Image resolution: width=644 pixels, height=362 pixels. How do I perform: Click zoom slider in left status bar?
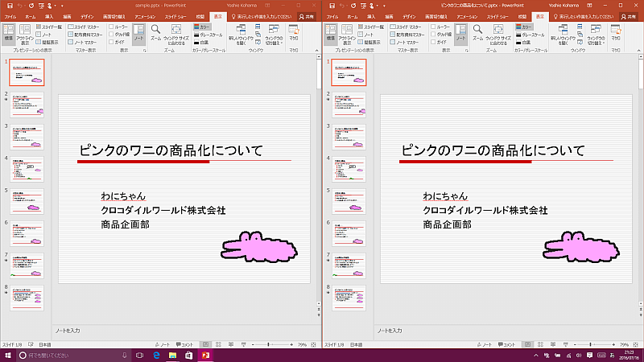click(x=272, y=345)
